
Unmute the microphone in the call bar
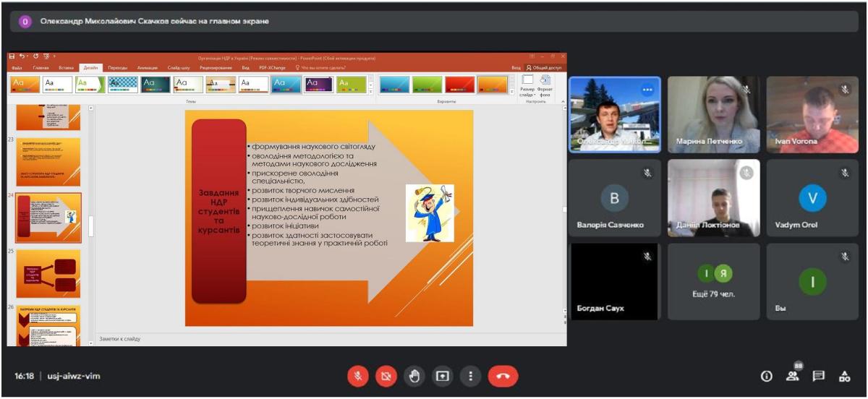click(358, 376)
